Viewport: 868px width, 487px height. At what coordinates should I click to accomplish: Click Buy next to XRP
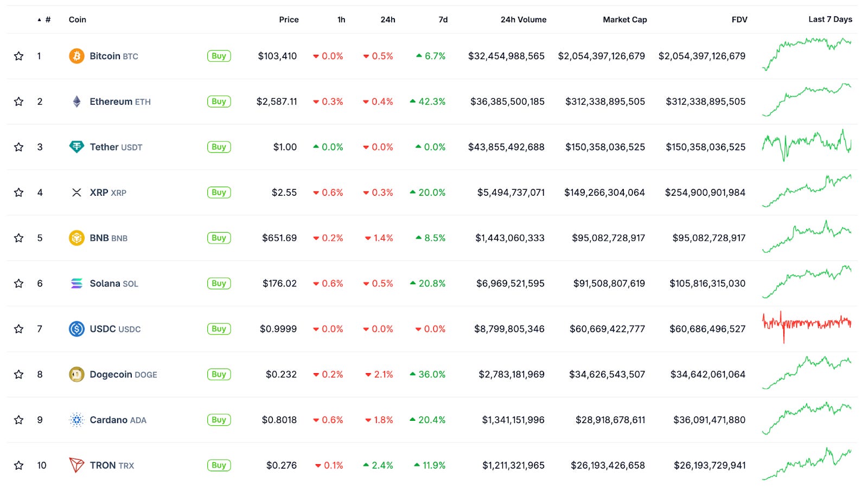coord(219,193)
